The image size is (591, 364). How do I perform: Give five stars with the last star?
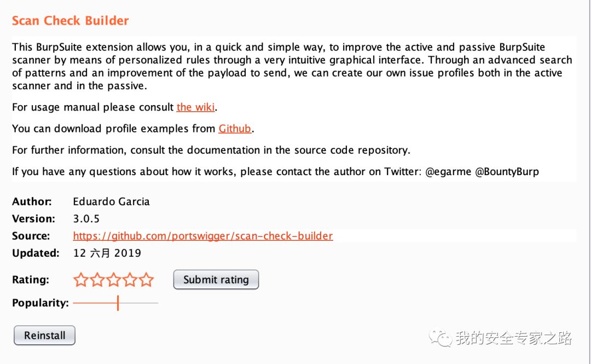click(x=147, y=280)
